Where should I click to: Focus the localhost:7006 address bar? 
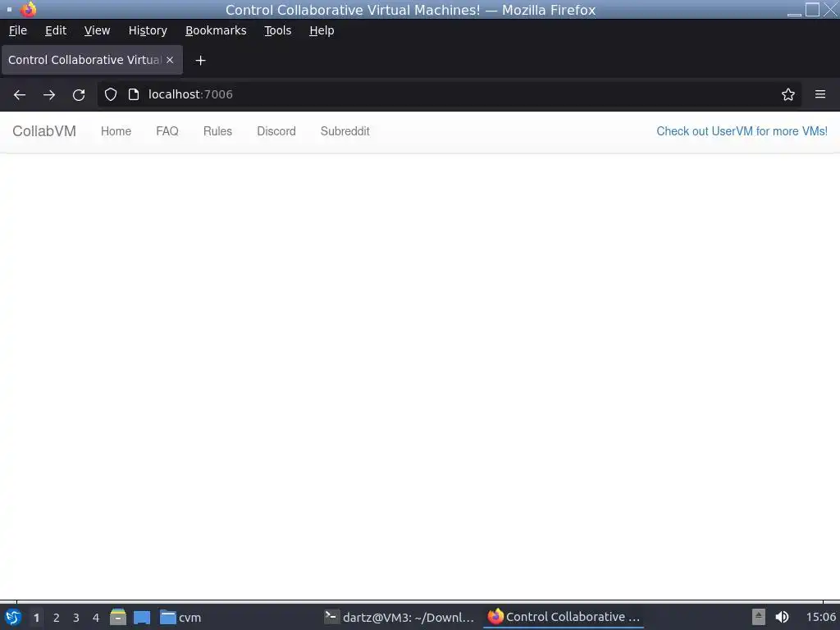(x=450, y=95)
